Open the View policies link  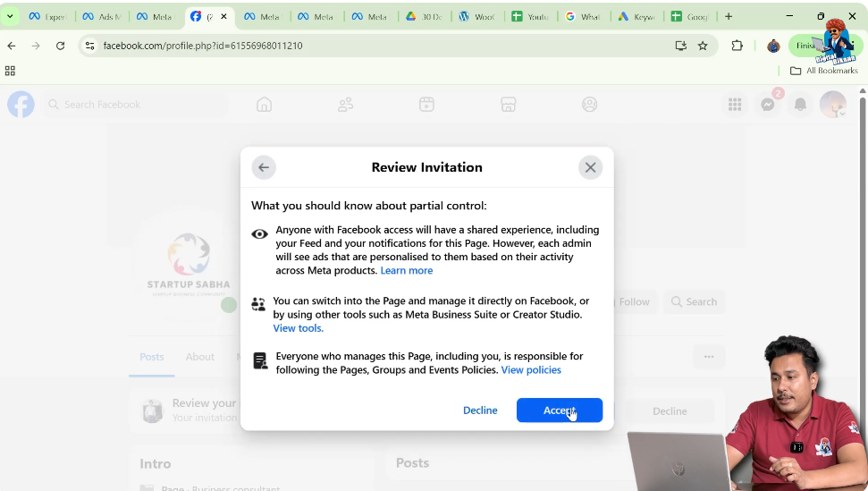pyautogui.click(x=531, y=369)
